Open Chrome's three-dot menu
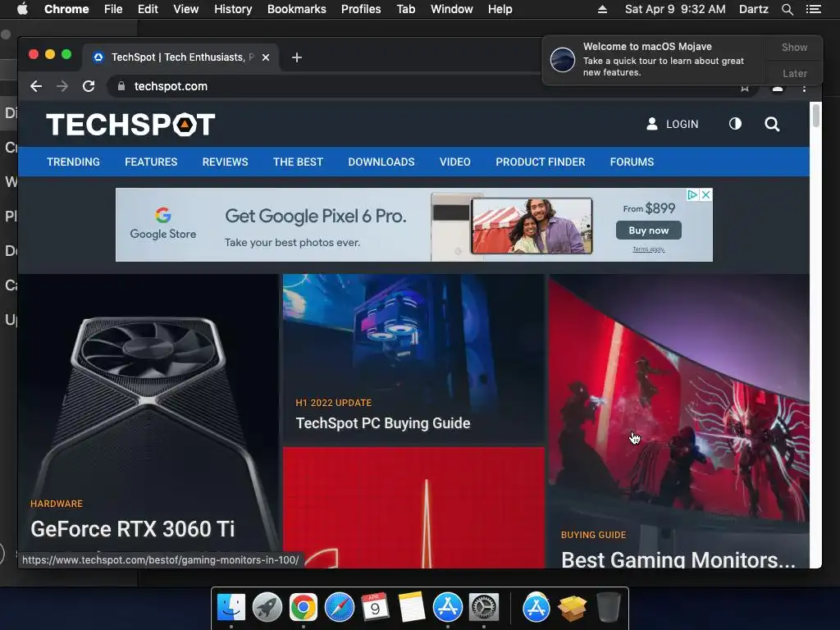 pos(804,87)
